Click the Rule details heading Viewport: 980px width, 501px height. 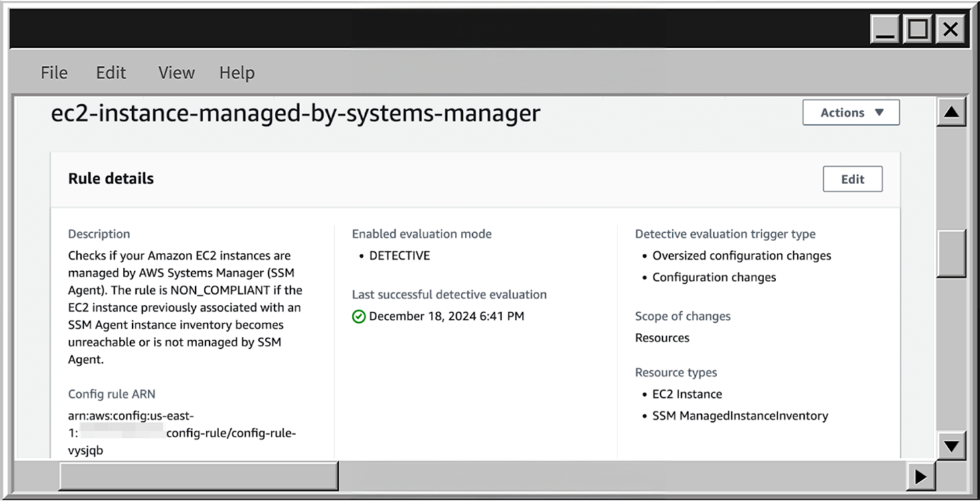pos(111,178)
